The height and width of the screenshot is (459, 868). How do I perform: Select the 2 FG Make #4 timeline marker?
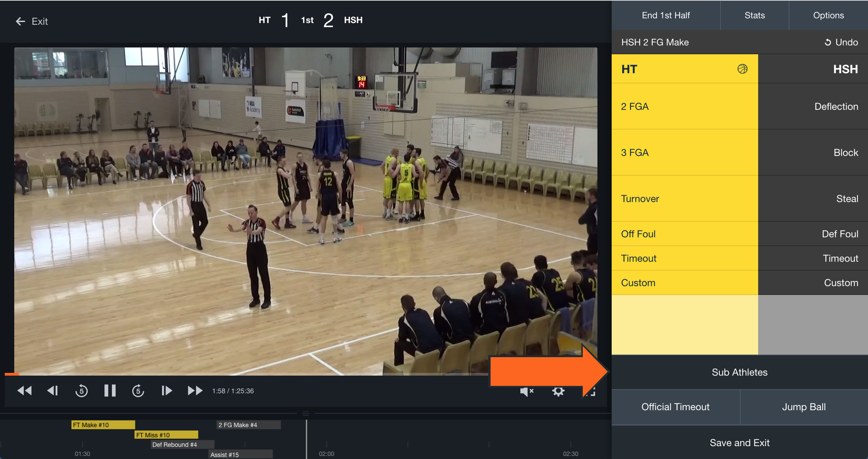click(x=248, y=425)
